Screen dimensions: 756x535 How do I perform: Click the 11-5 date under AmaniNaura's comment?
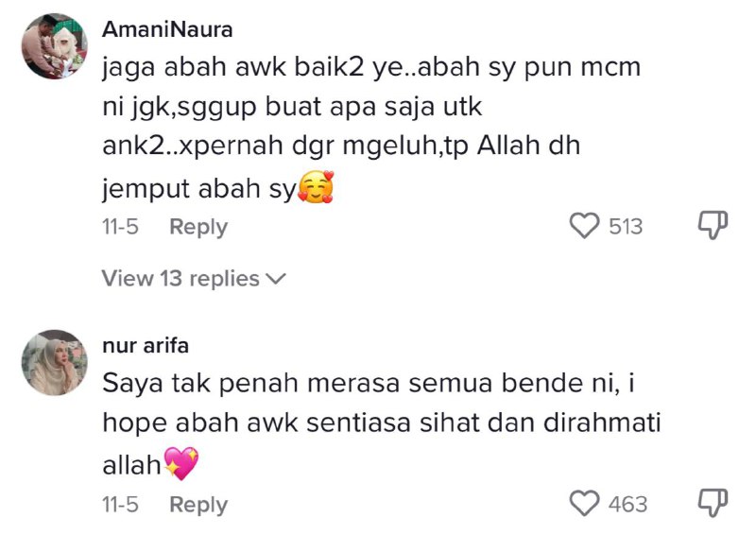click(120, 226)
